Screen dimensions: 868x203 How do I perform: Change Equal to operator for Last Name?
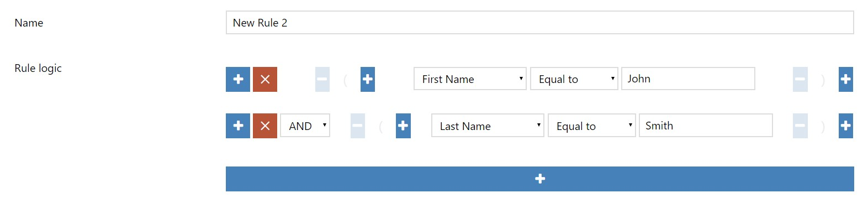(592, 126)
